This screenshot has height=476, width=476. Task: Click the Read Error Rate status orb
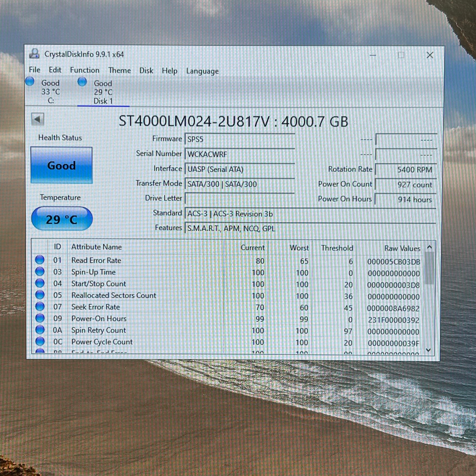pos(40,260)
